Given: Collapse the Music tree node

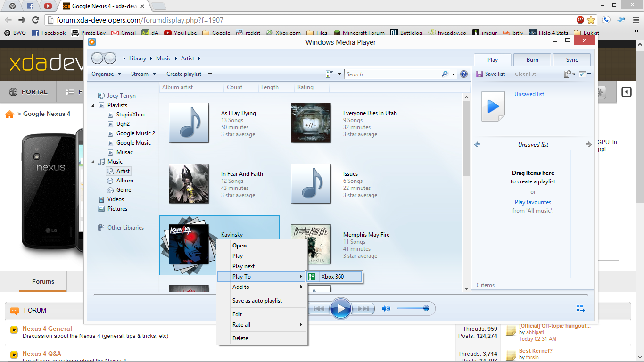Looking at the screenshot, I should click(x=93, y=162).
